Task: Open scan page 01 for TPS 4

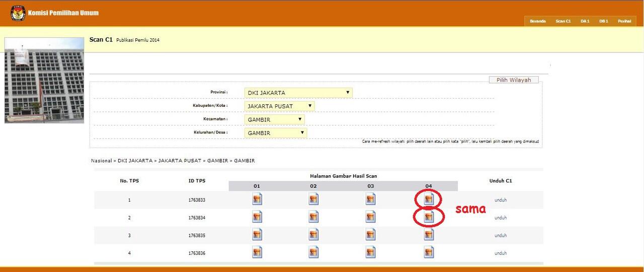Action: 257,252
